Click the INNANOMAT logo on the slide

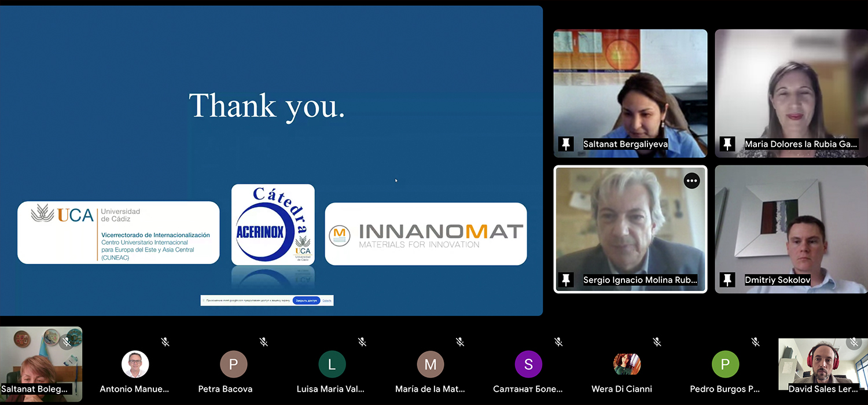tap(426, 234)
